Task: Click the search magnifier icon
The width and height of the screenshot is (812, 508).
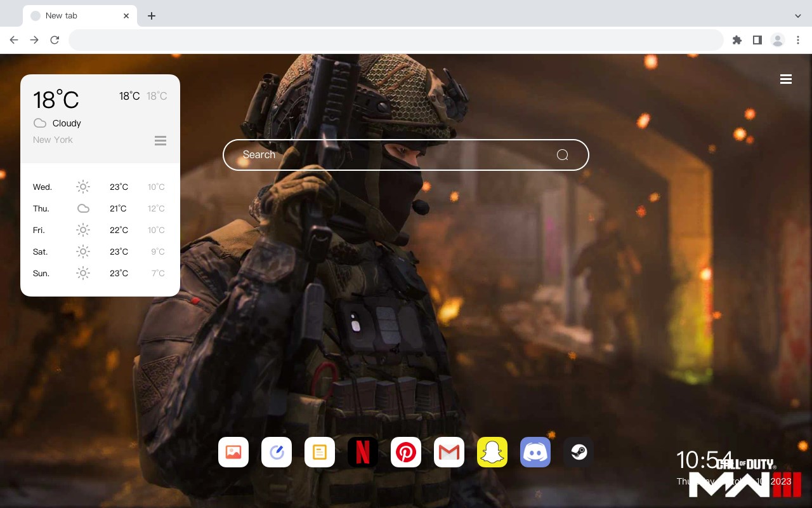Action: (562, 155)
